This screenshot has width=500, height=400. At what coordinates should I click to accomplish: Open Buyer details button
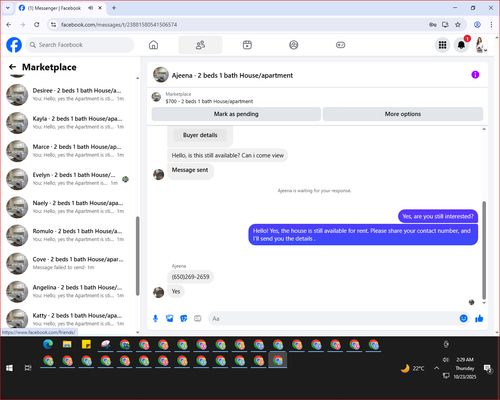(200, 135)
